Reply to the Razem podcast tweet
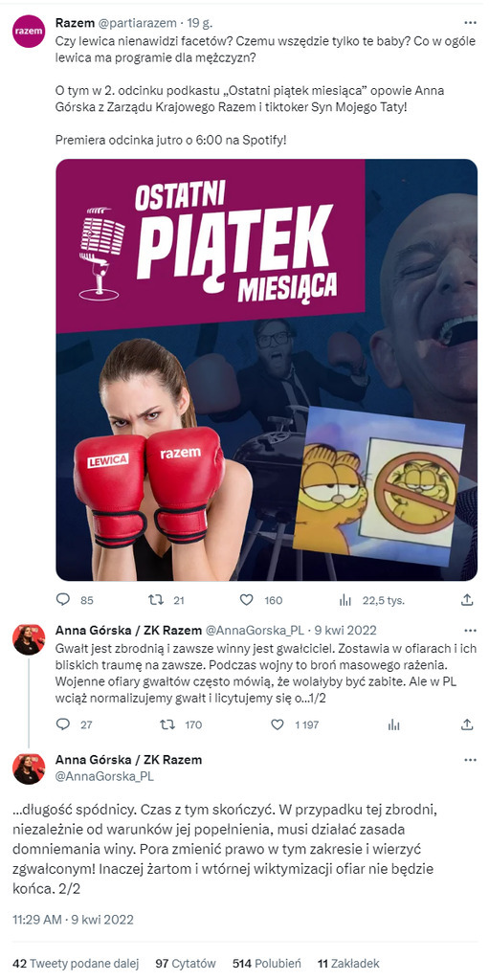Image resolution: width=489 pixels, height=980 pixels. 63,600
